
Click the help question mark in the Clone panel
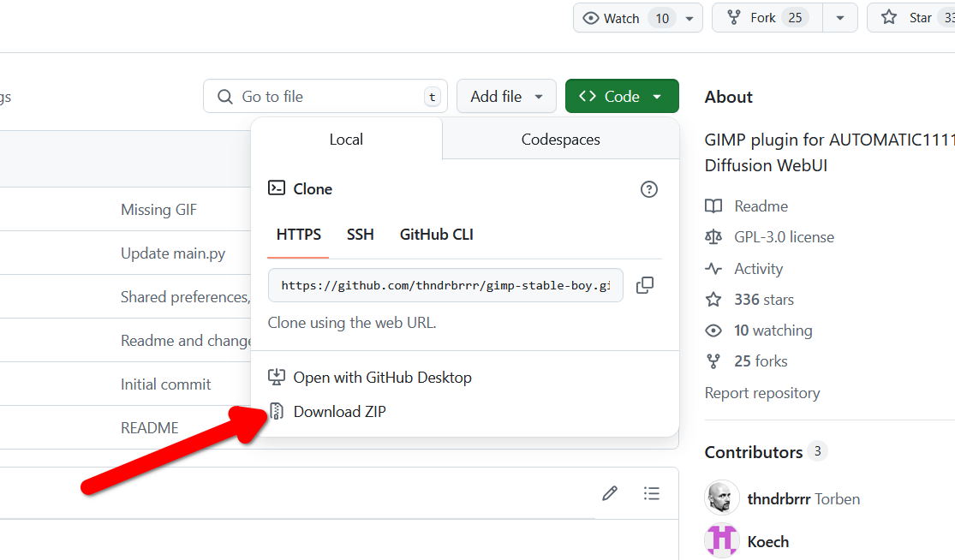pos(648,189)
